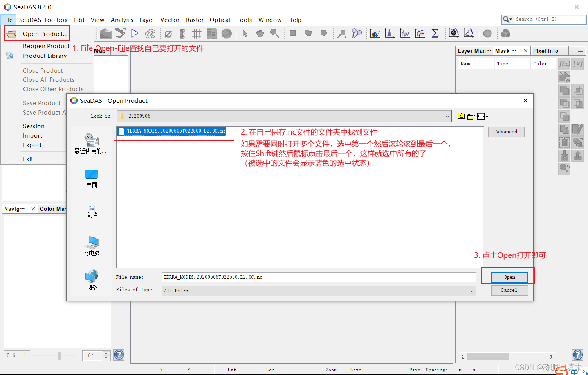Toggle the graticule grid overlay icon

(x=197, y=34)
